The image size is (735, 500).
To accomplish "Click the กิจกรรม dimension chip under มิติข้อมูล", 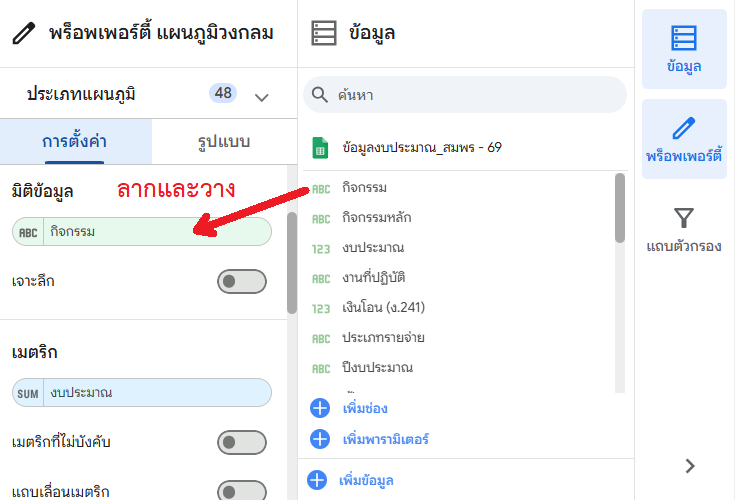I will tap(142, 232).
